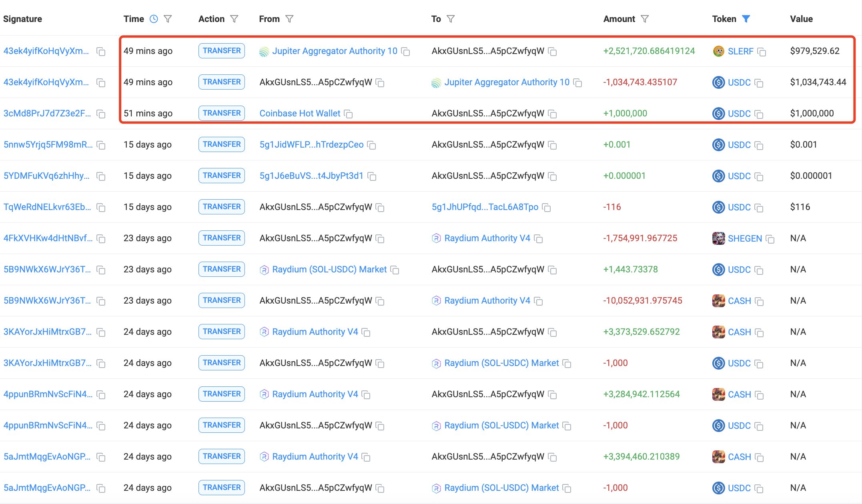
Task: Copy the SHEGEN token address
Action: point(770,239)
